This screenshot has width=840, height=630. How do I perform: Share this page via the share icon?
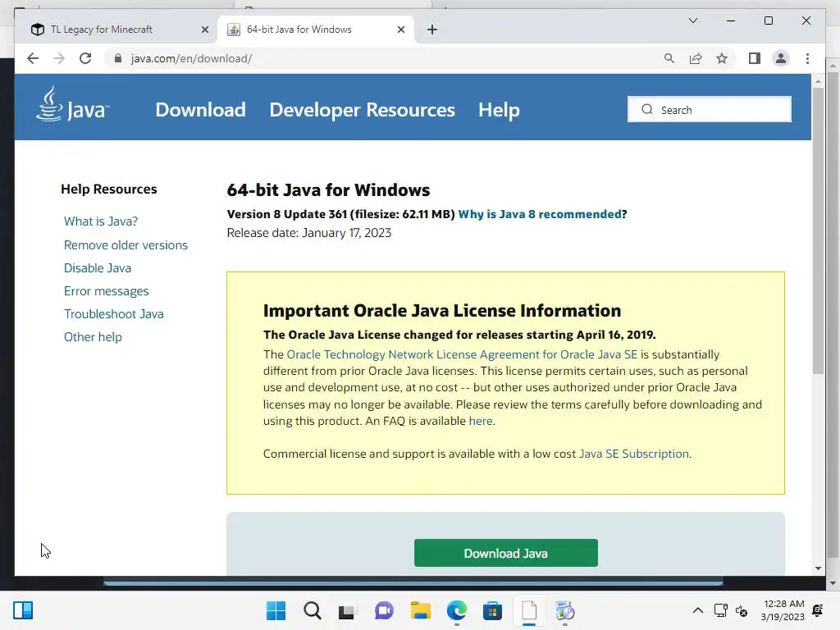click(696, 58)
